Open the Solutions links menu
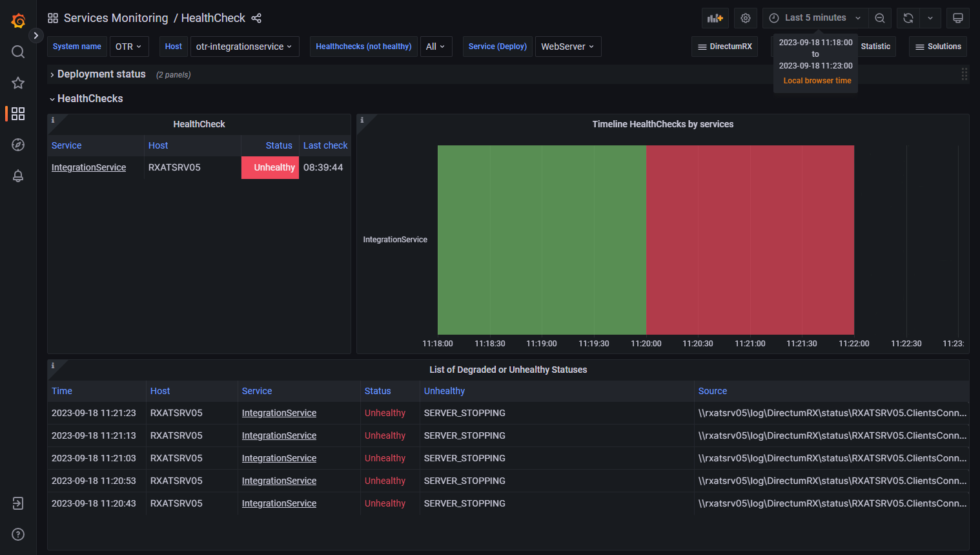The width and height of the screenshot is (980, 555). click(938, 47)
